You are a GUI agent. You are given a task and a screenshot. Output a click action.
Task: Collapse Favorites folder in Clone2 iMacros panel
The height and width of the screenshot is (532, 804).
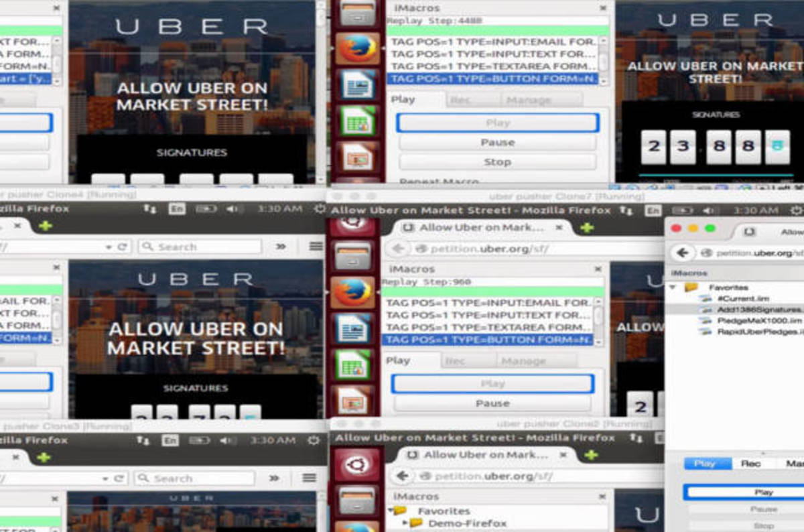pos(391,511)
